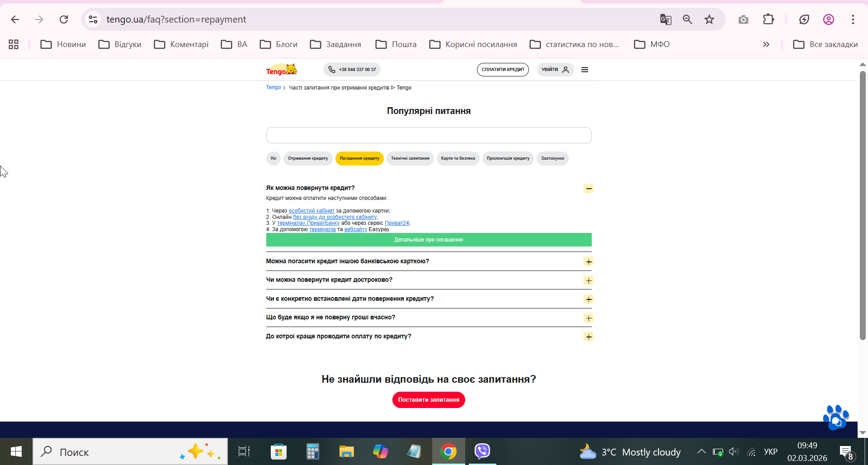Open the 'Все закладки' bookmarks folder
The width and height of the screenshot is (868, 465).
pos(826,44)
